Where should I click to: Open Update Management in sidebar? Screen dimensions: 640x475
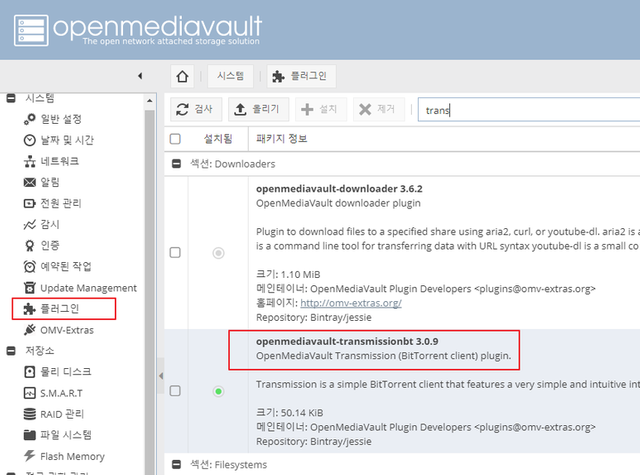(80, 288)
